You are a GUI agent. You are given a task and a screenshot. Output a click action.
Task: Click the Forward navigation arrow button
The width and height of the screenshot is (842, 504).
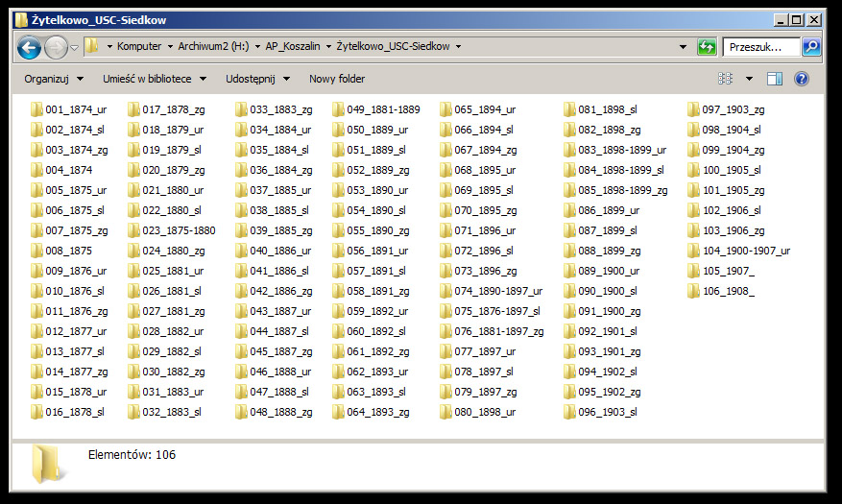click(x=56, y=46)
